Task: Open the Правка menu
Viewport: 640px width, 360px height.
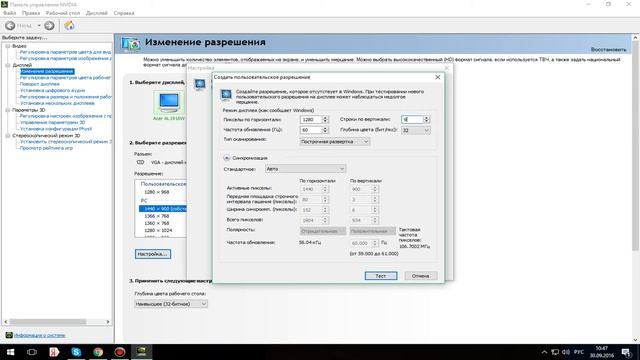Action: pyautogui.click(x=31, y=13)
